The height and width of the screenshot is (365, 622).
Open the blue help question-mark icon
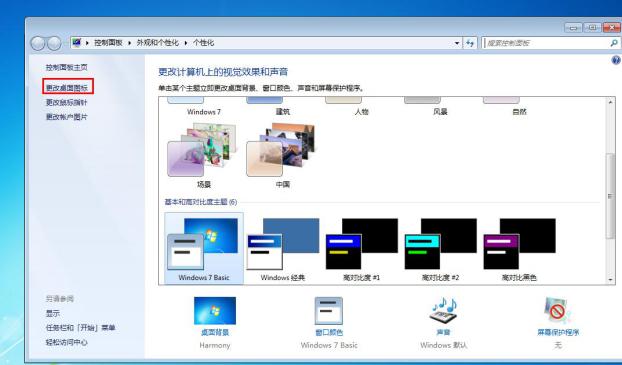click(x=616, y=60)
